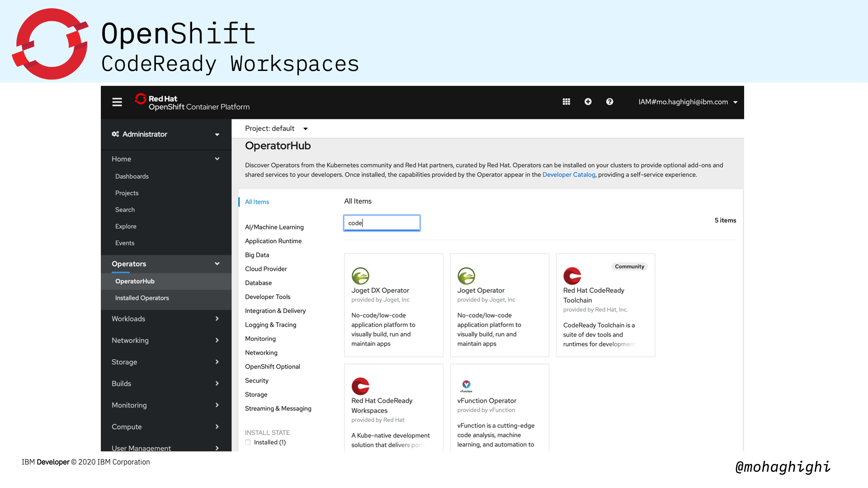Click the Administrator gears icon
The height and width of the screenshot is (488, 868).
[115, 134]
